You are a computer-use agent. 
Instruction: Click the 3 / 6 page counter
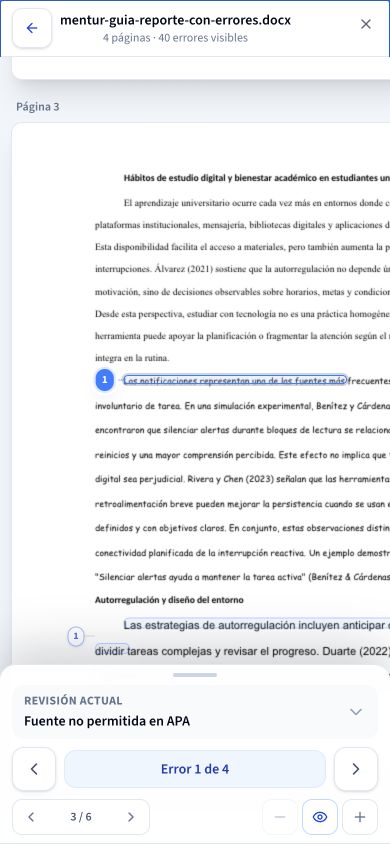[x=81, y=817]
